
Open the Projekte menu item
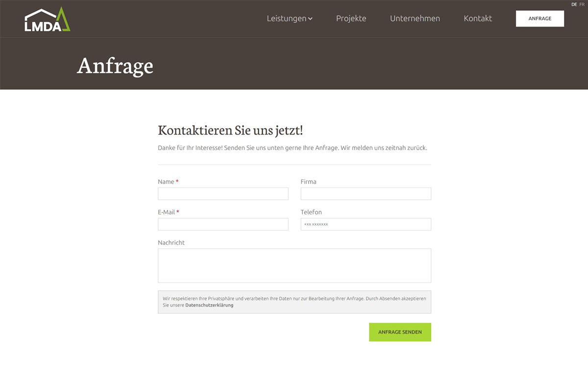pyautogui.click(x=351, y=19)
